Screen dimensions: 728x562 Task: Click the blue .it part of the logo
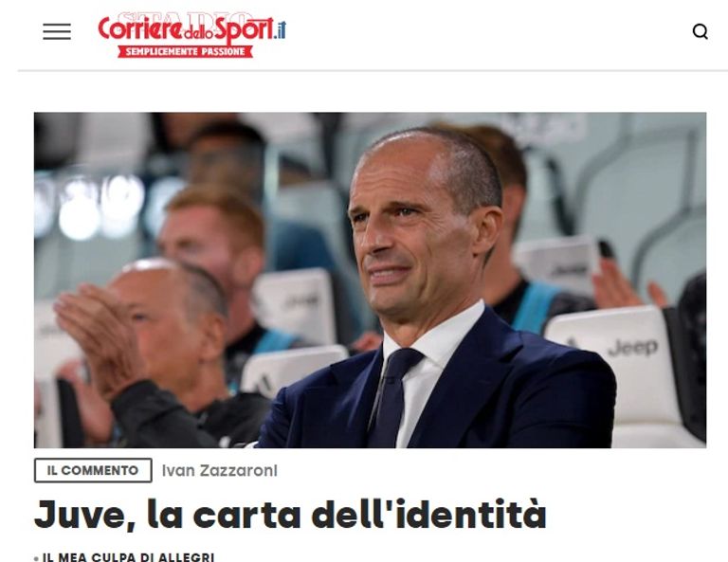[280, 30]
